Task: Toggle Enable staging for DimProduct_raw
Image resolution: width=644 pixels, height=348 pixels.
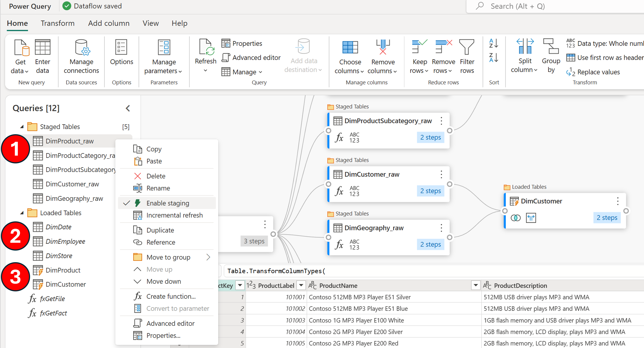Action: (x=168, y=203)
